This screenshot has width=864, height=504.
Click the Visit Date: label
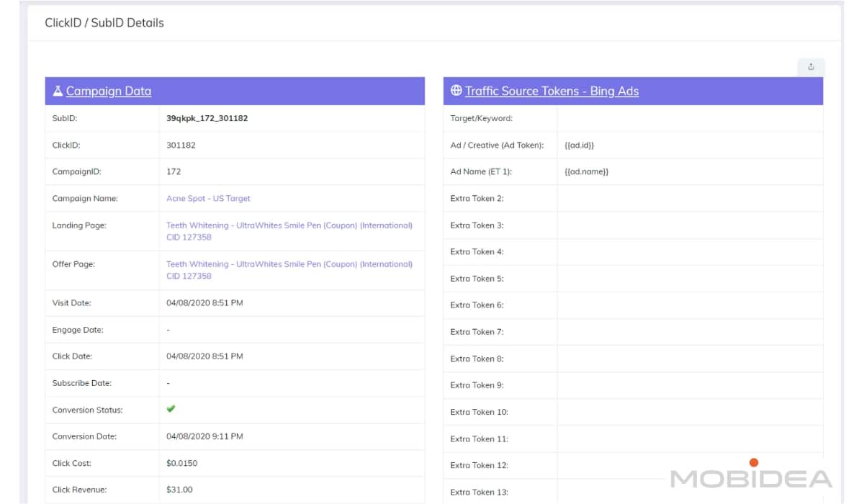tap(72, 303)
